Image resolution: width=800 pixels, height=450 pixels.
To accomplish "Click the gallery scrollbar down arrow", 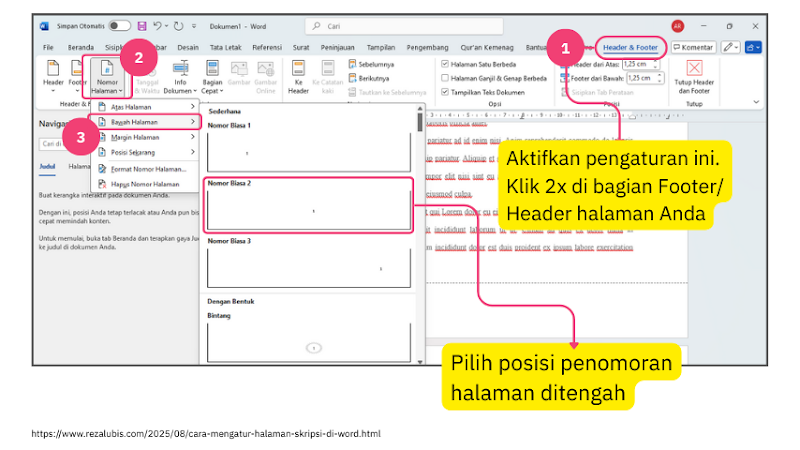I will click(x=420, y=361).
